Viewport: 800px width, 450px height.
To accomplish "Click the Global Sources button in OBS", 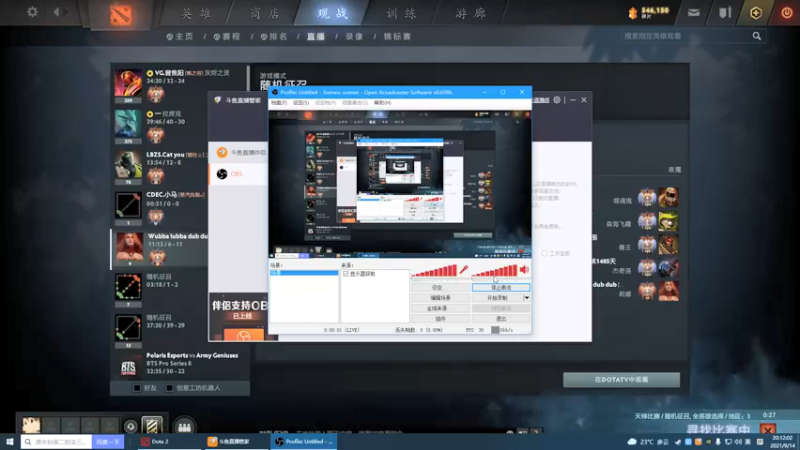I will click(440, 308).
